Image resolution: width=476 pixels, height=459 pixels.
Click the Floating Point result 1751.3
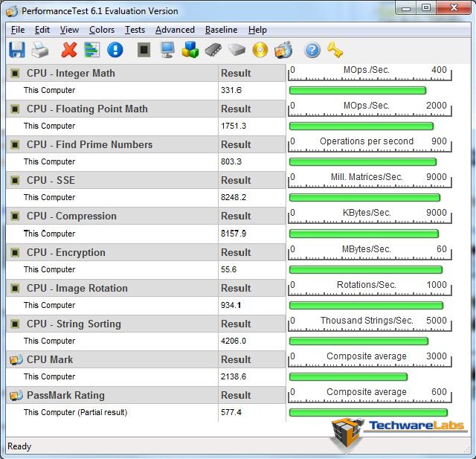tap(234, 126)
